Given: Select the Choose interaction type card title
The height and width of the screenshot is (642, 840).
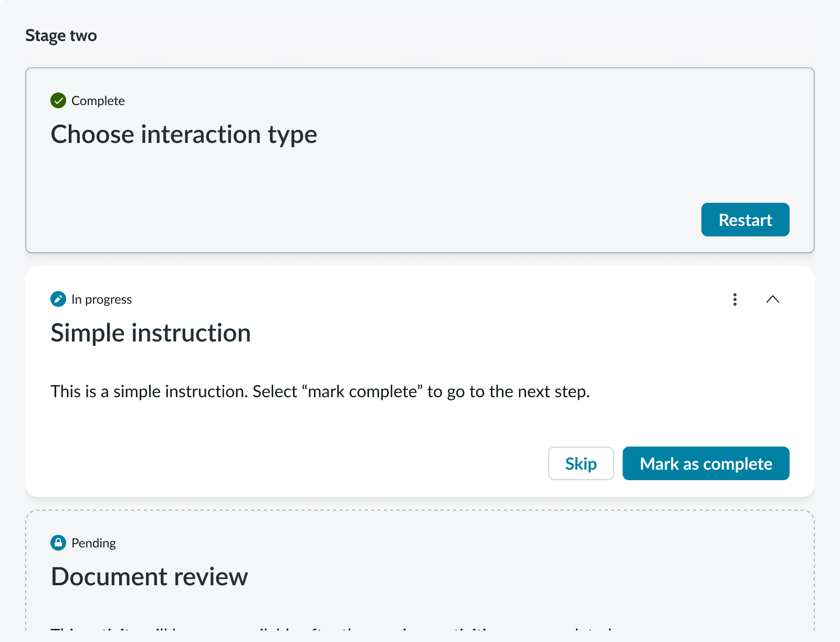Looking at the screenshot, I should [x=184, y=134].
